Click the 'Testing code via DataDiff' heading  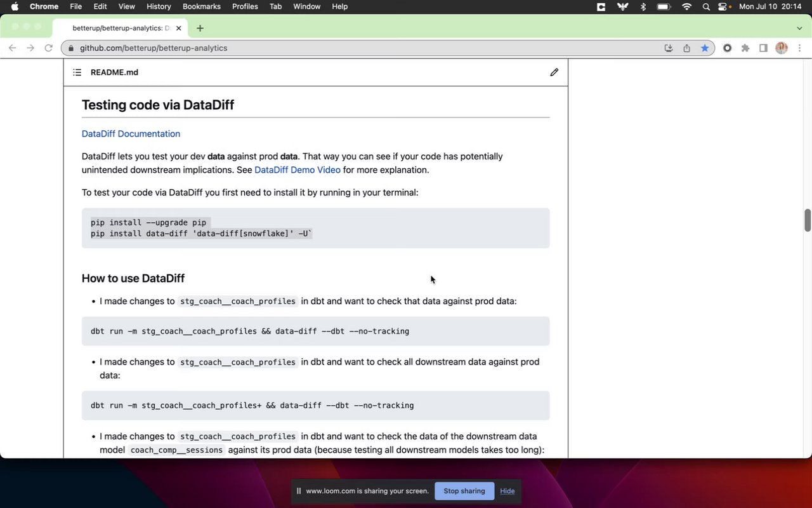point(158,105)
